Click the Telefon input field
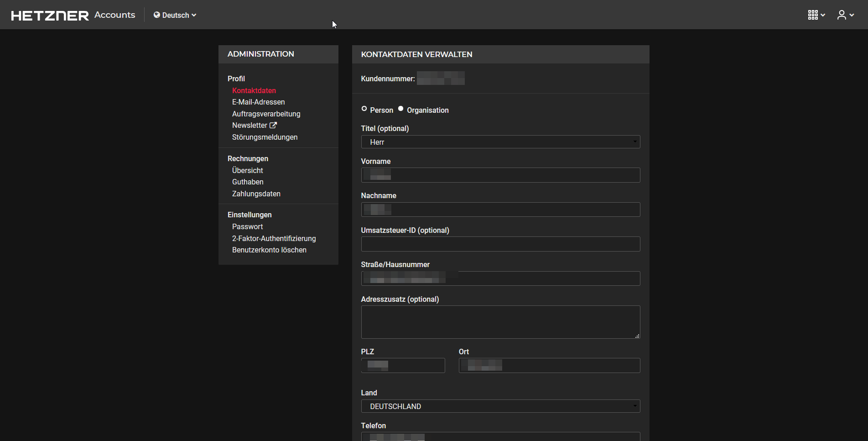Screen dimensions: 868x441 [500, 436]
